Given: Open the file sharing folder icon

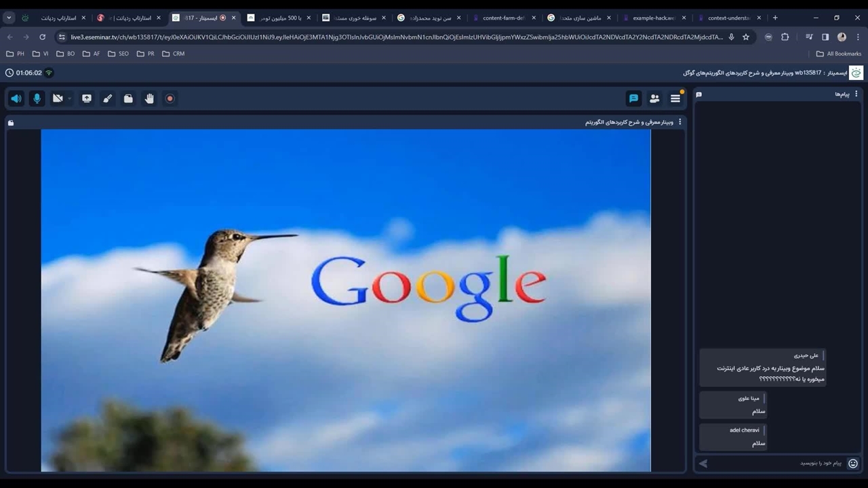Looking at the screenshot, I should tap(128, 99).
